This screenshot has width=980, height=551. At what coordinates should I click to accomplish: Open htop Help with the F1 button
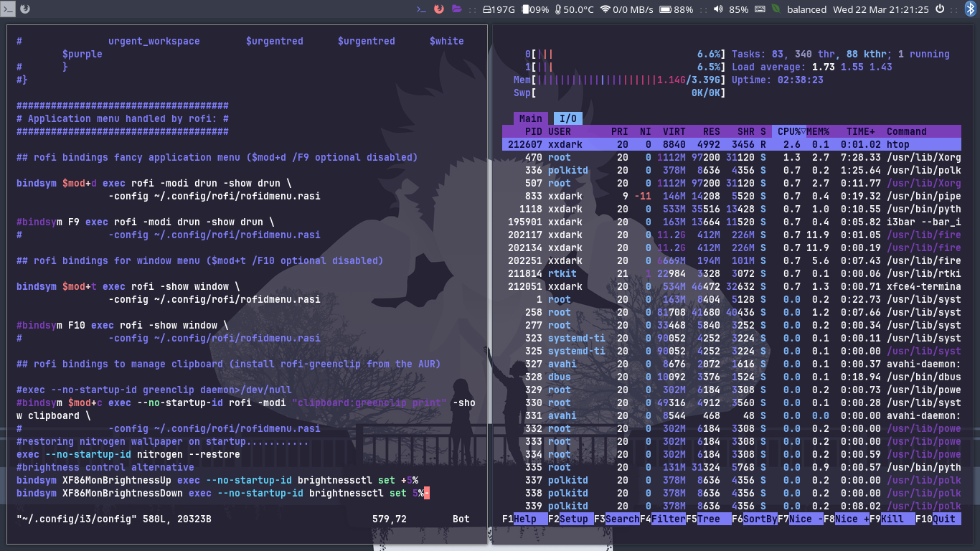point(525,519)
